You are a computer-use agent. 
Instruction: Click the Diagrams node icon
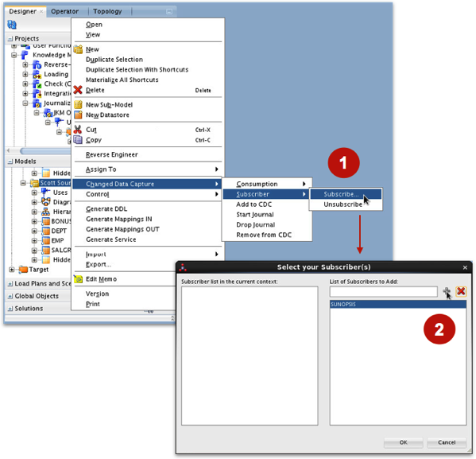(46, 202)
